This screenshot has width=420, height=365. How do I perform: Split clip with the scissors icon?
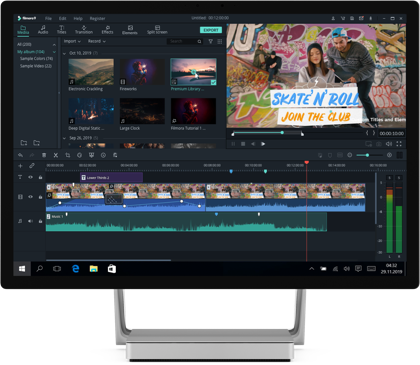[x=56, y=155]
